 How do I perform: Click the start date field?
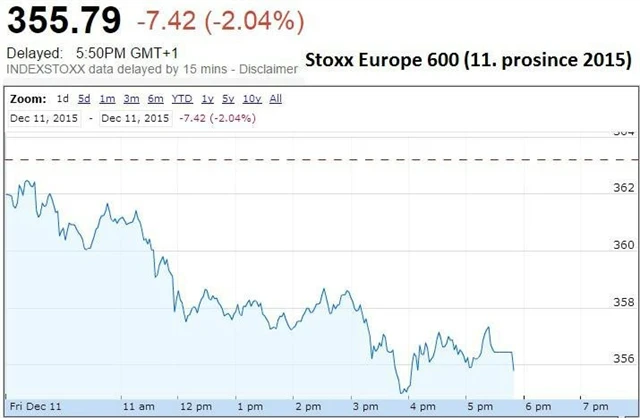46,118
